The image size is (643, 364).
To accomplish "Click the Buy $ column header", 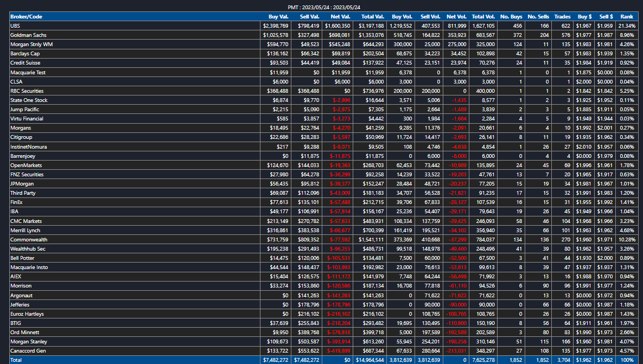I will pos(585,17).
